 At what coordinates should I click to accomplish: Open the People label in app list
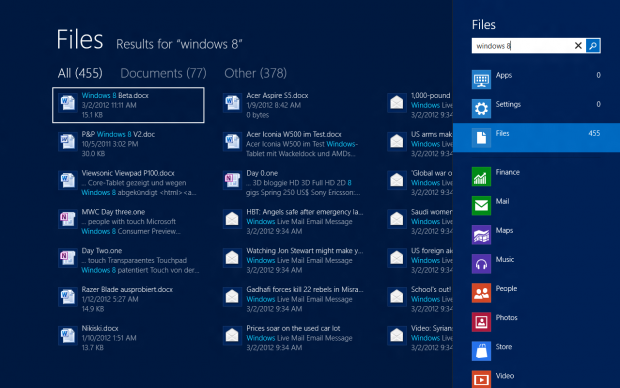pyautogui.click(x=506, y=288)
